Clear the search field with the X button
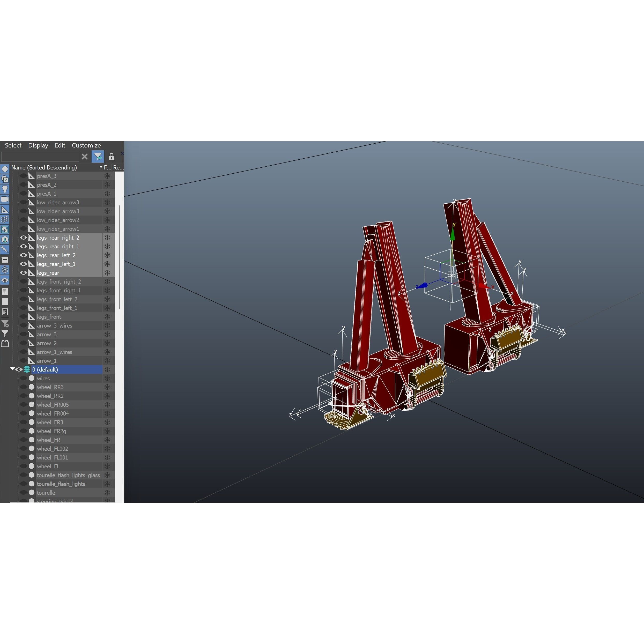This screenshot has height=644, width=644. 84,157
